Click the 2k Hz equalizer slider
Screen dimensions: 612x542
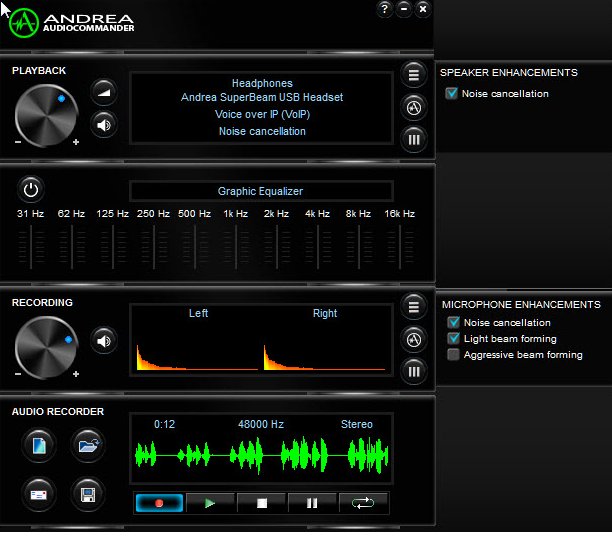(x=277, y=247)
